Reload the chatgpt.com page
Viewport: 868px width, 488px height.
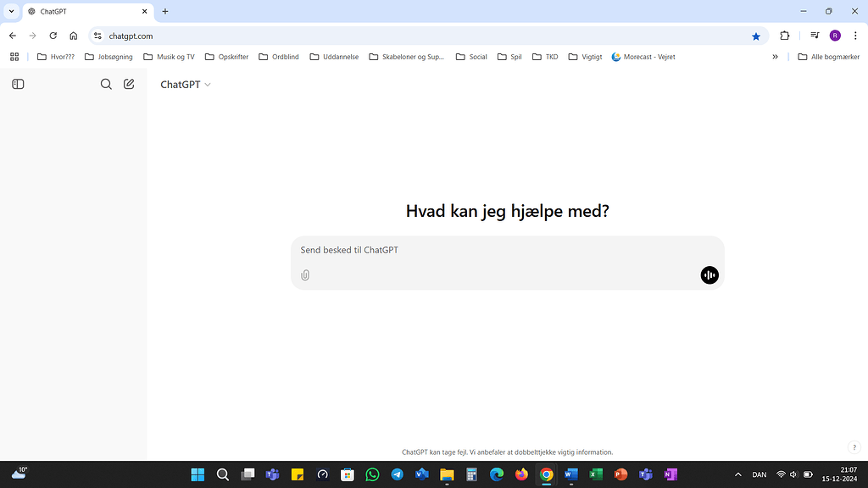pyautogui.click(x=53, y=36)
